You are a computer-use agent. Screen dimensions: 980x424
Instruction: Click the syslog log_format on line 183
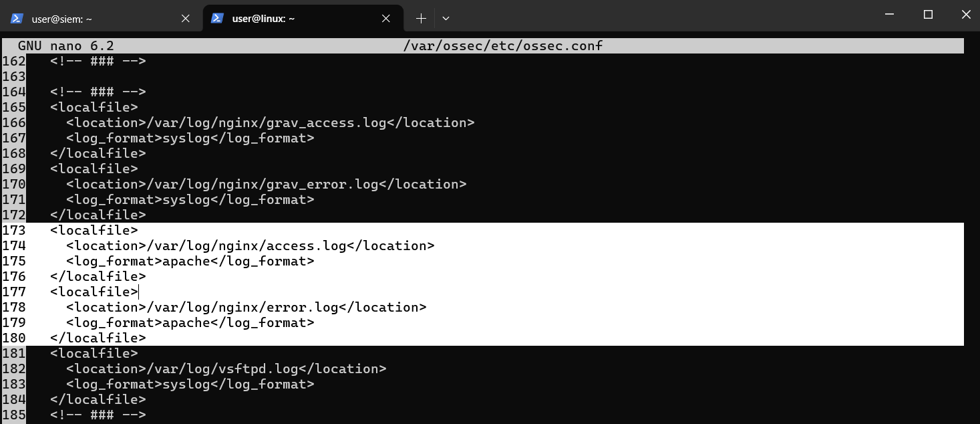190,385
